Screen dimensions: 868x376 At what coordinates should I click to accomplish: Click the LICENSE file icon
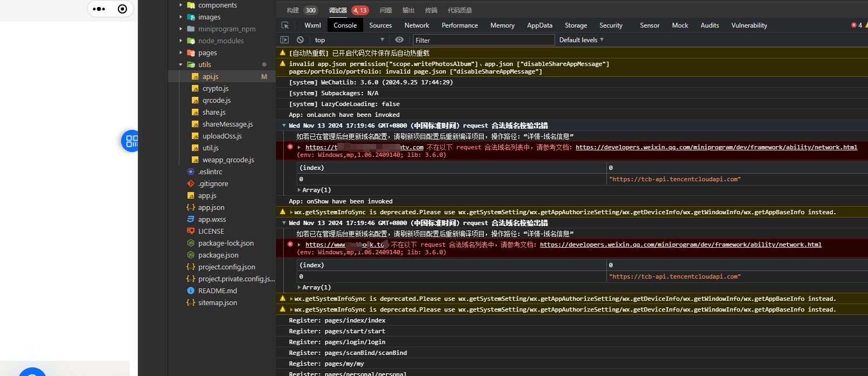[191, 232]
